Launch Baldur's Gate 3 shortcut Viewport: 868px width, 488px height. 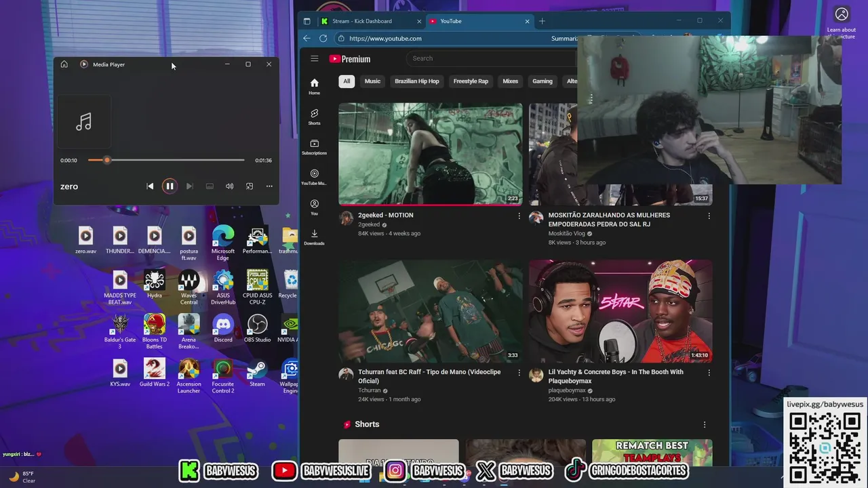click(120, 332)
